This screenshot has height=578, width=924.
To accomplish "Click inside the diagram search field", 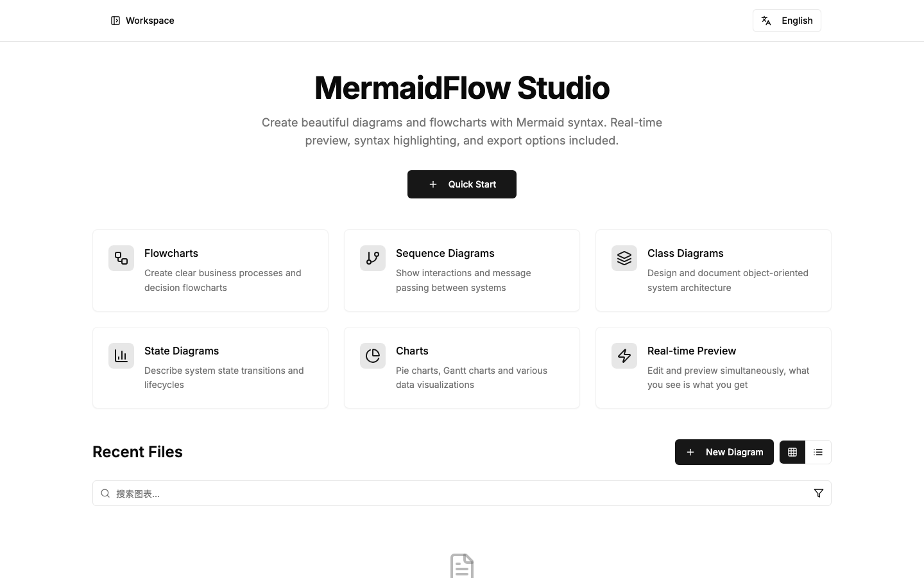I will tap(385, 493).
